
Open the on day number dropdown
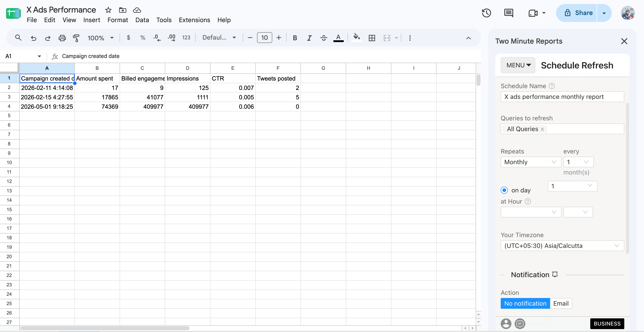[572, 186]
